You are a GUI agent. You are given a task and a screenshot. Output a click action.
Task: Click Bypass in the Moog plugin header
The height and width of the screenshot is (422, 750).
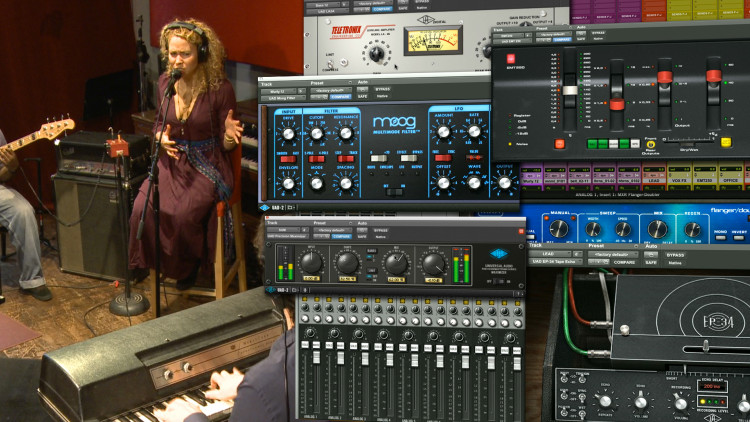[x=382, y=89]
